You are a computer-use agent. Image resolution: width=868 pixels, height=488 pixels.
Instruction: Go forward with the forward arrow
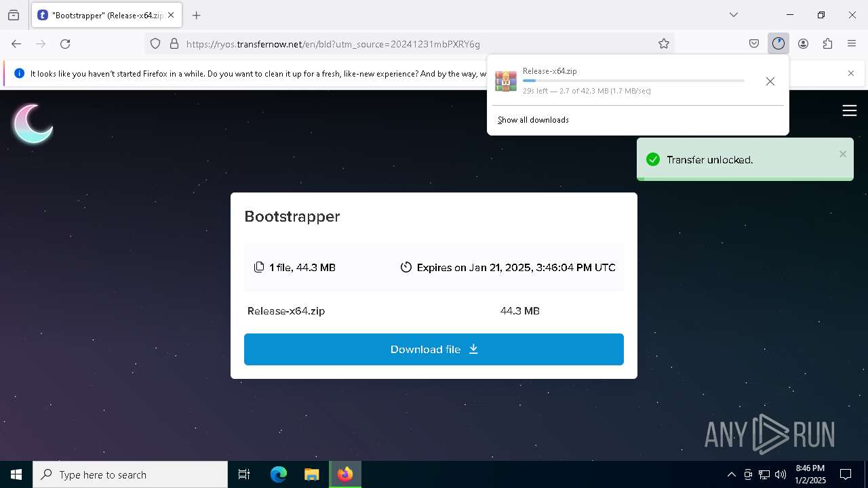point(41,43)
